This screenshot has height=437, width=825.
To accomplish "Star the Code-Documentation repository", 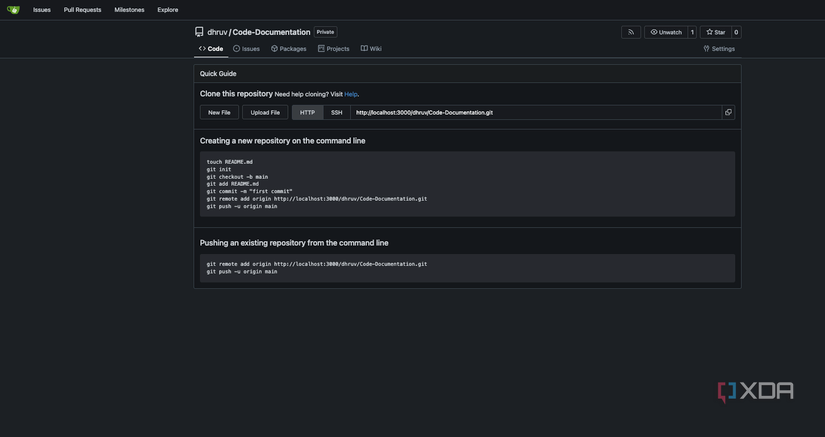I will pyautogui.click(x=715, y=32).
